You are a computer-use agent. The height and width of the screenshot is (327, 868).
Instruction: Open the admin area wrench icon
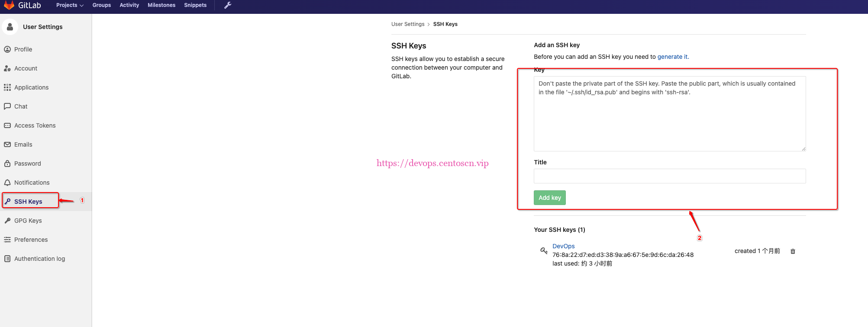[228, 5]
